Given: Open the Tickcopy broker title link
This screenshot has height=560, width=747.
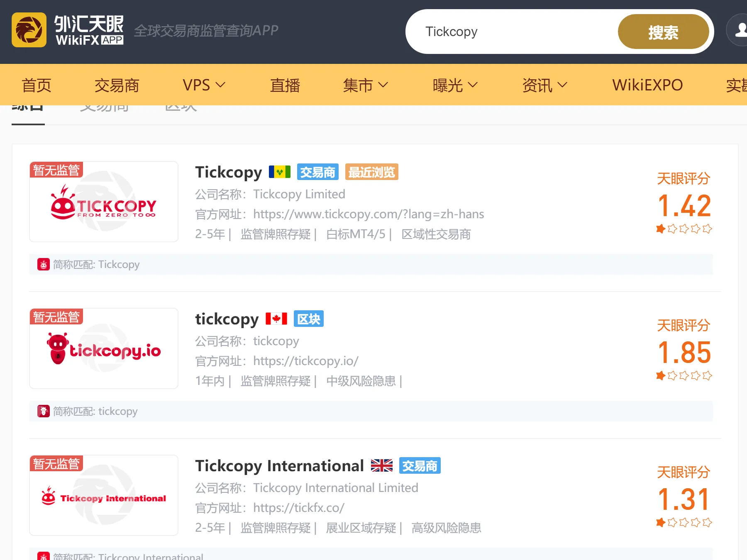Looking at the screenshot, I should pos(229,172).
